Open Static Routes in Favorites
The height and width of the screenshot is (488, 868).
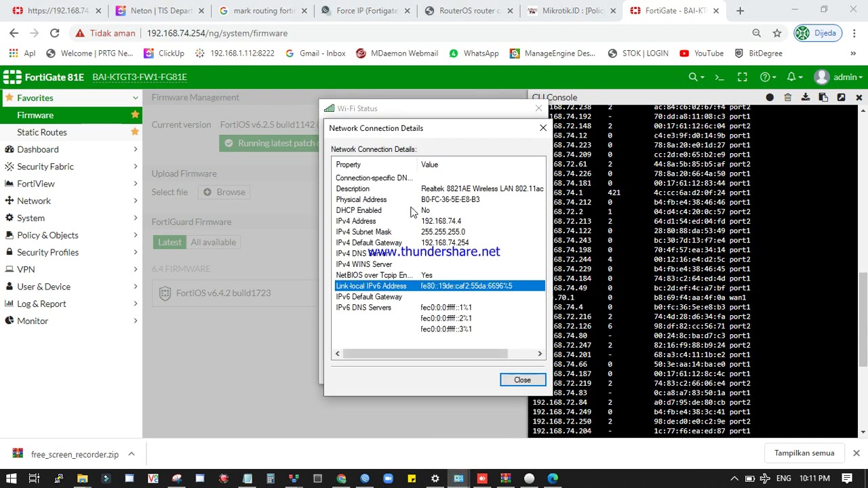coord(42,132)
